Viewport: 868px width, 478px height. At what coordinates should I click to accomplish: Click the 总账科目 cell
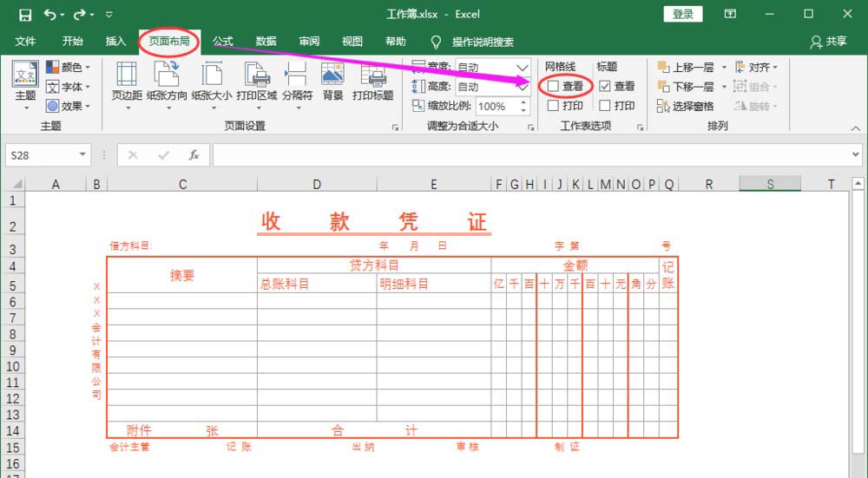[317, 284]
